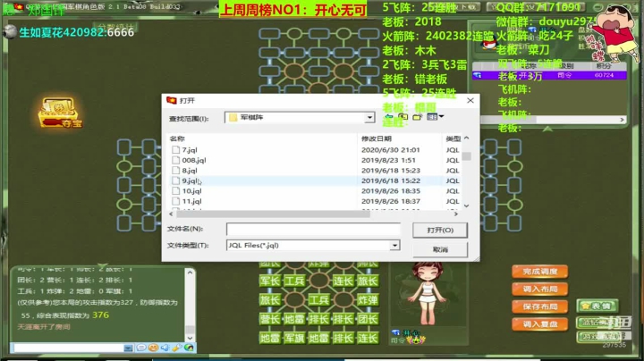The height and width of the screenshot is (361, 644).
Task: Click the girl avatar character
Action: (x=428, y=295)
